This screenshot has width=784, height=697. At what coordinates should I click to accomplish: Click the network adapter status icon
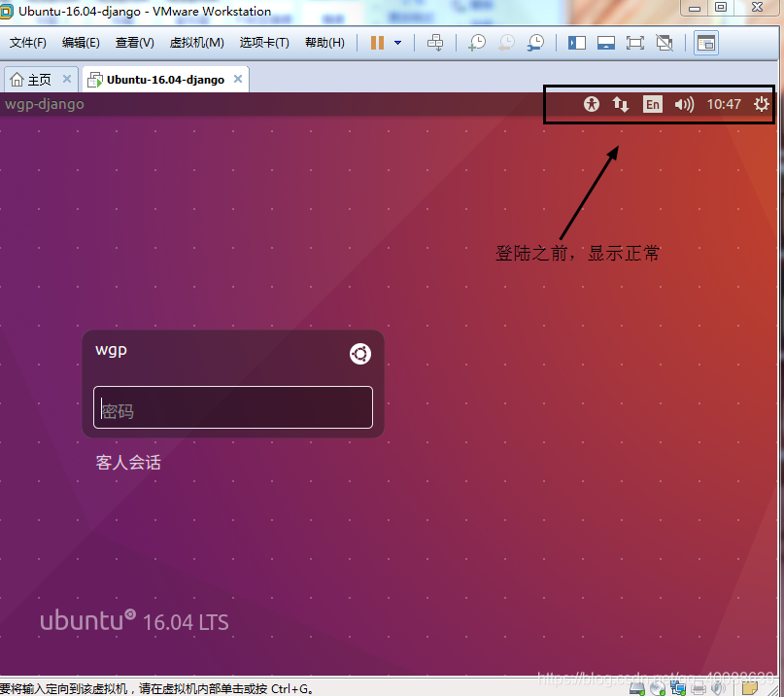click(x=678, y=689)
